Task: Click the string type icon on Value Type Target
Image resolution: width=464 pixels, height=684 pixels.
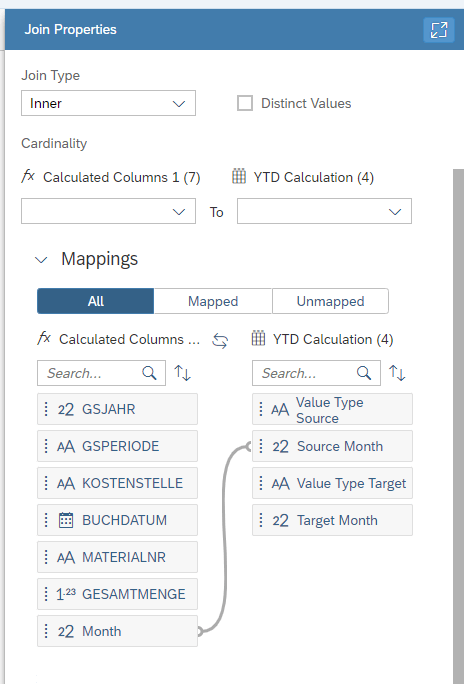Action: 280,484
